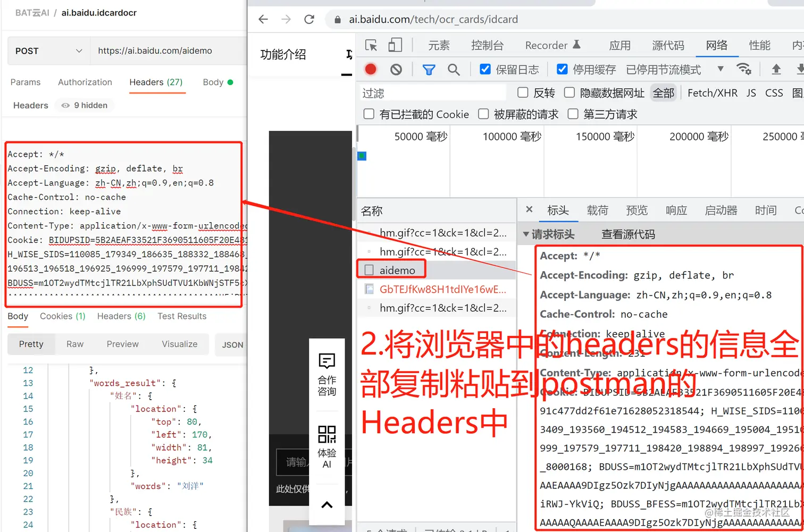The image size is (804, 532).
Task: Click the eye icon beside 9 hidden in Postman
Action: 65,105
